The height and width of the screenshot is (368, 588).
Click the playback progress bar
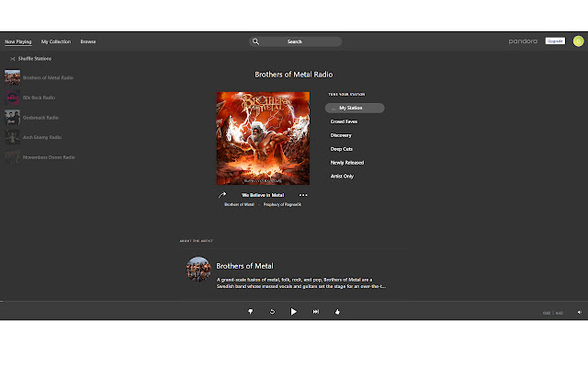[x=294, y=301]
